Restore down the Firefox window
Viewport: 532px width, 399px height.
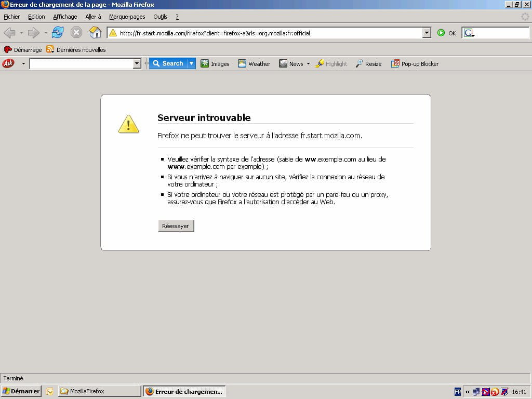click(517, 5)
